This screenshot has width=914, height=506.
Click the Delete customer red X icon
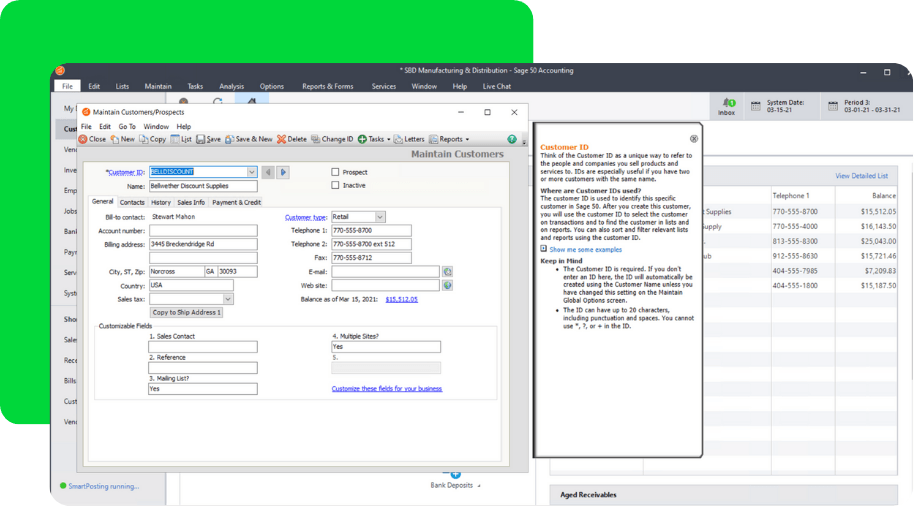pyautogui.click(x=282, y=140)
